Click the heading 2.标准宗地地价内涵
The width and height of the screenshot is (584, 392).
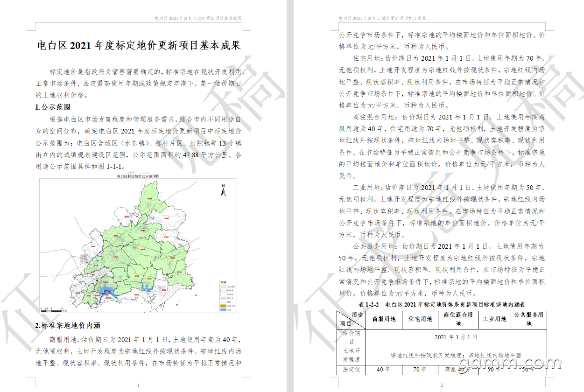pyautogui.click(x=68, y=325)
